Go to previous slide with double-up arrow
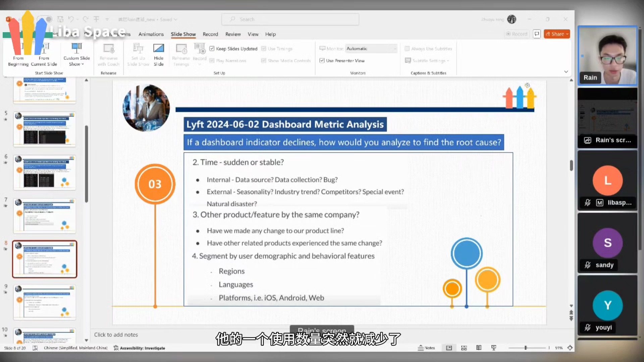Viewport: 644px width, 362px height. [x=571, y=312]
